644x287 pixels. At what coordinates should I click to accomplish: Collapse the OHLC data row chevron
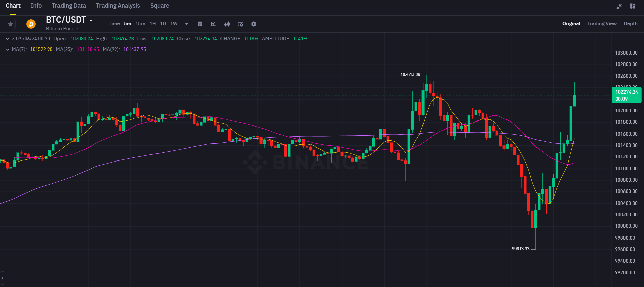click(8, 39)
